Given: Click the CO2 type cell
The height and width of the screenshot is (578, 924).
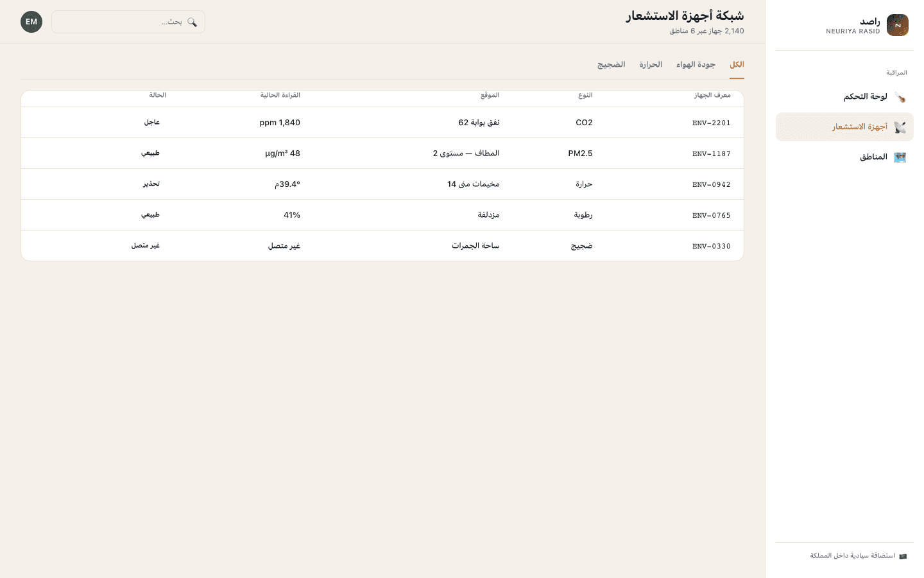Looking at the screenshot, I should (x=584, y=123).
